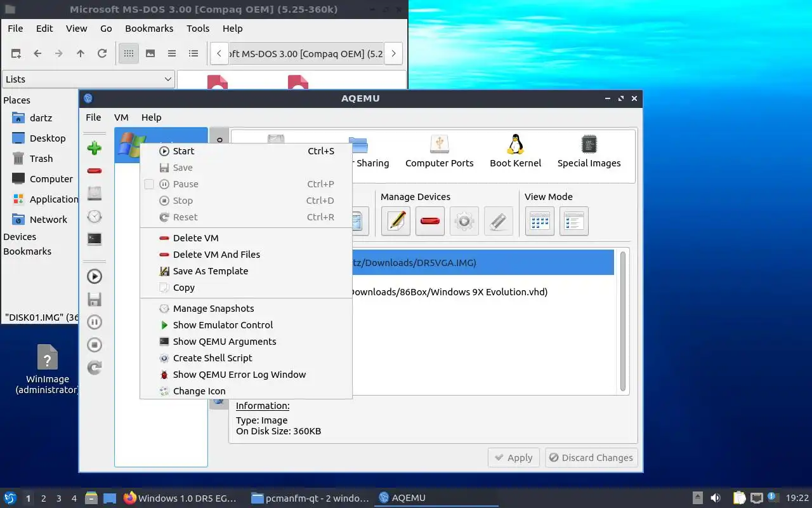Choose Create Shell Script
The width and height of the screenshot is (812, 508).
pos(246,358)
